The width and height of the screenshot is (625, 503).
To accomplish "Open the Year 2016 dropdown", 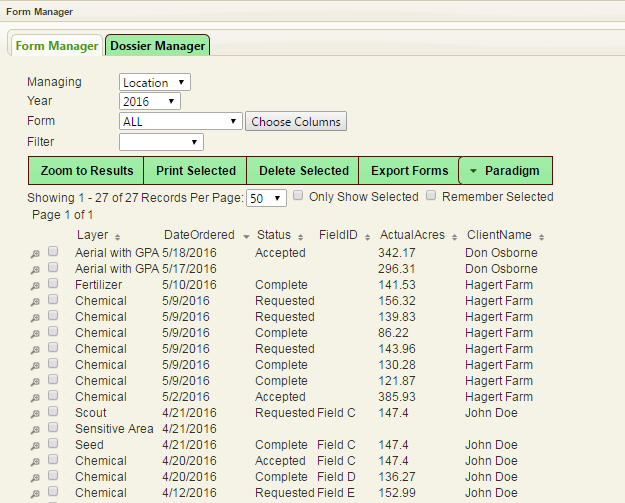I will [150, 101].
